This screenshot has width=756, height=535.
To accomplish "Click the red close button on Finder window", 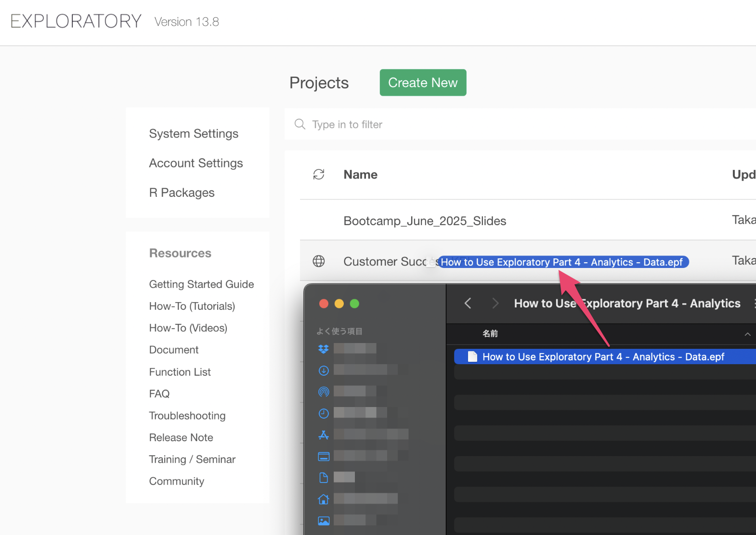I will (324, 304).
